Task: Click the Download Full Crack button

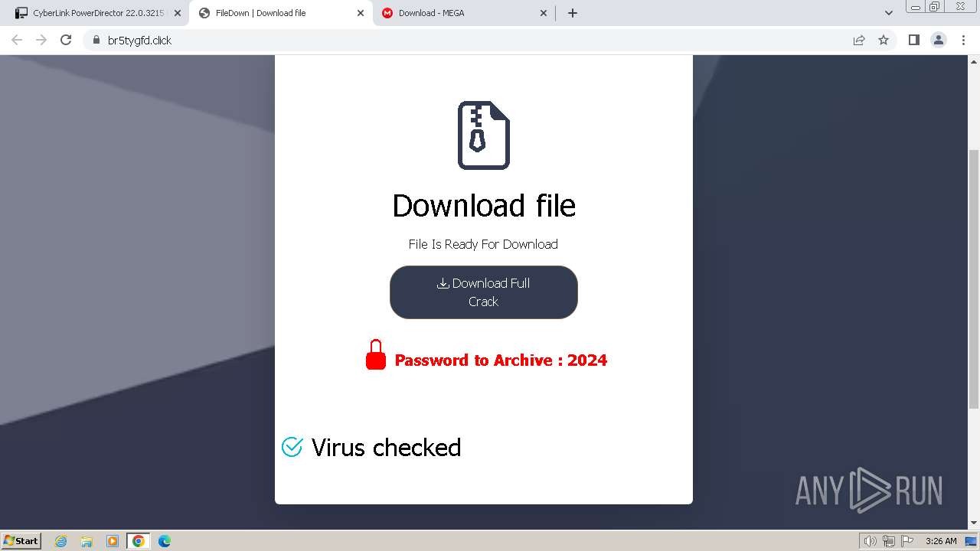Action: tap(483, 292)
